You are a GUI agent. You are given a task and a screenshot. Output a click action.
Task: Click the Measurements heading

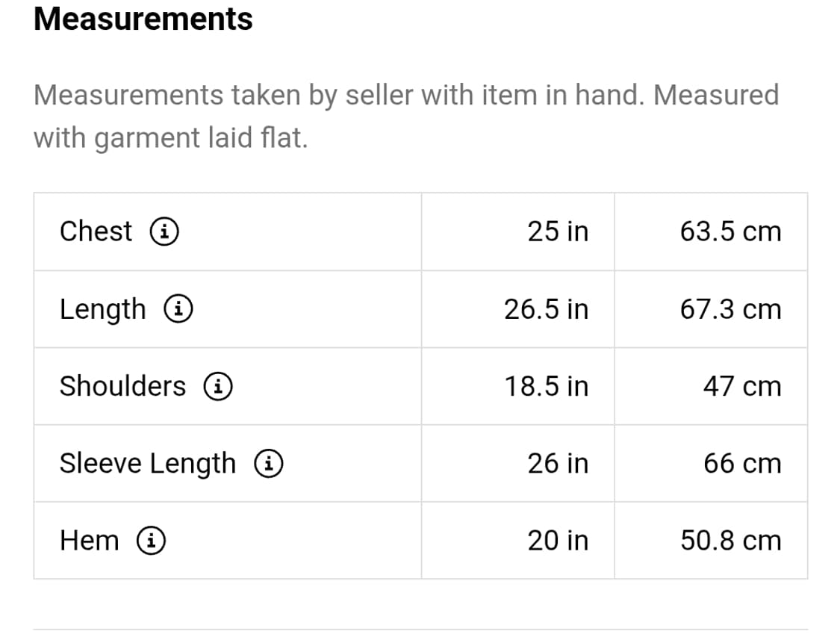pos(143,19)
